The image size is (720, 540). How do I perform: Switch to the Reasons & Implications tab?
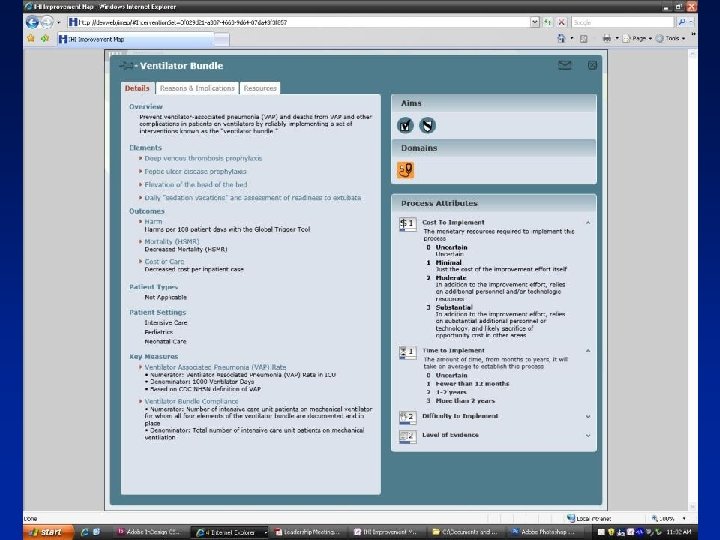pos(197,88)
